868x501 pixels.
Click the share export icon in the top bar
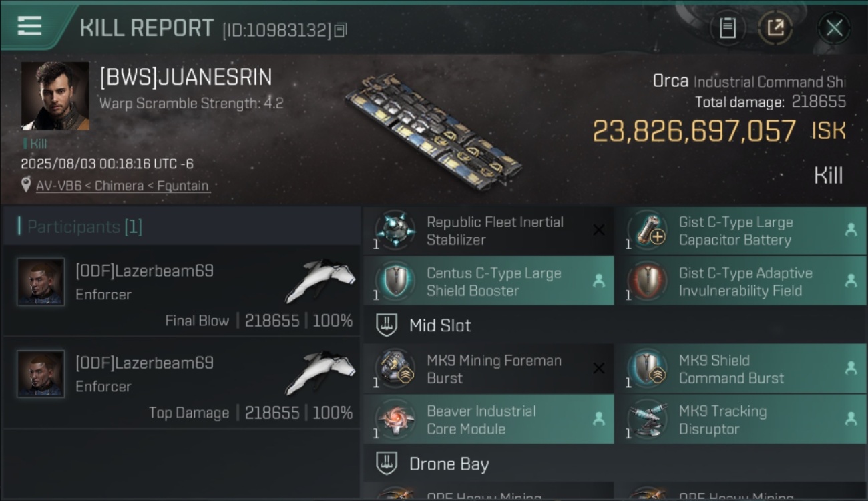pos(775,28)
